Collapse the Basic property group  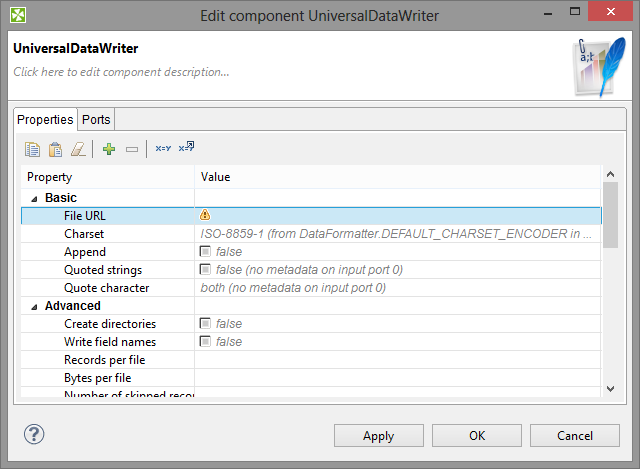[33, 198]
